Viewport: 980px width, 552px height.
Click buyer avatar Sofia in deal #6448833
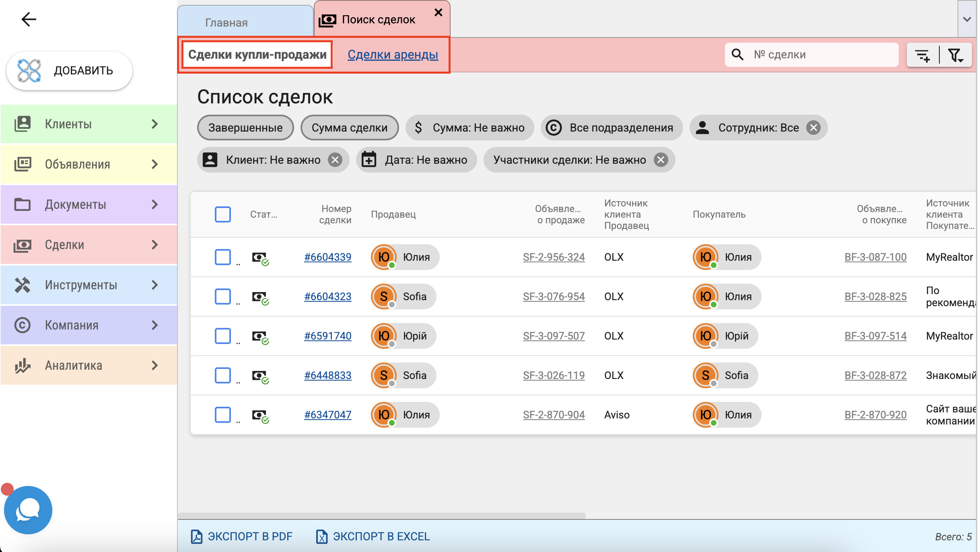coord(706,375)
